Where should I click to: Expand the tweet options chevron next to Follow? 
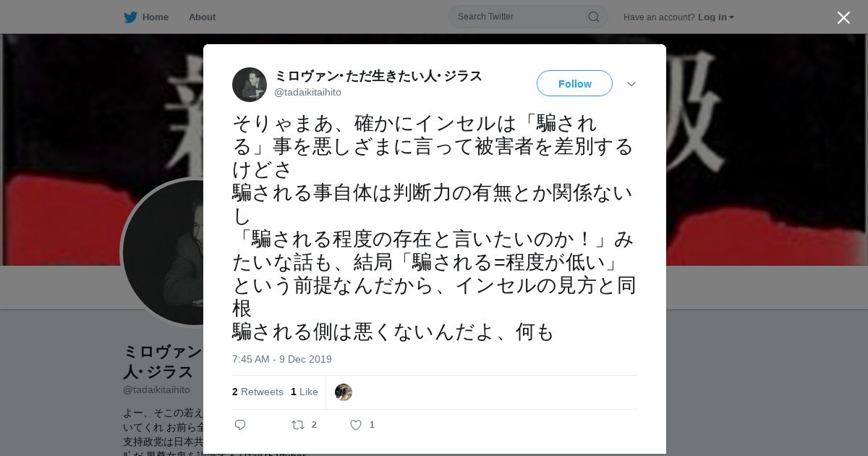(631, 84)
